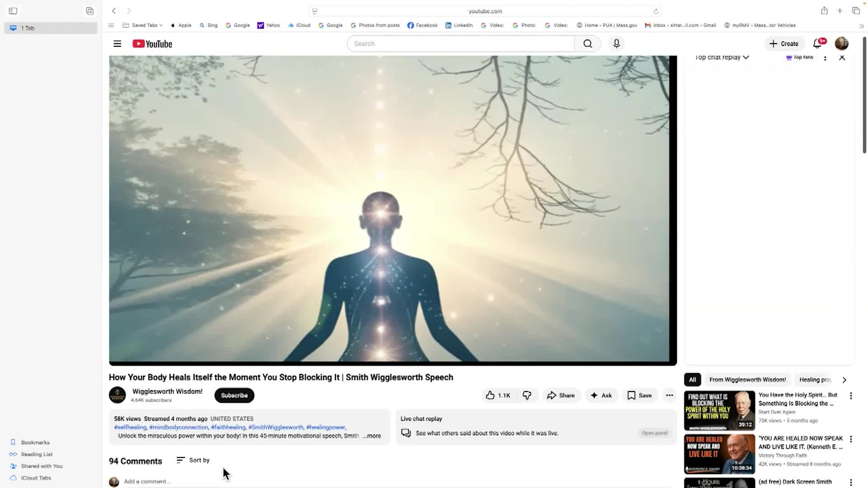Viewport: 868px width, 488px height.
Task: Select the From Wigglesworth Wisdom! chip
Action: coord(747,380)
